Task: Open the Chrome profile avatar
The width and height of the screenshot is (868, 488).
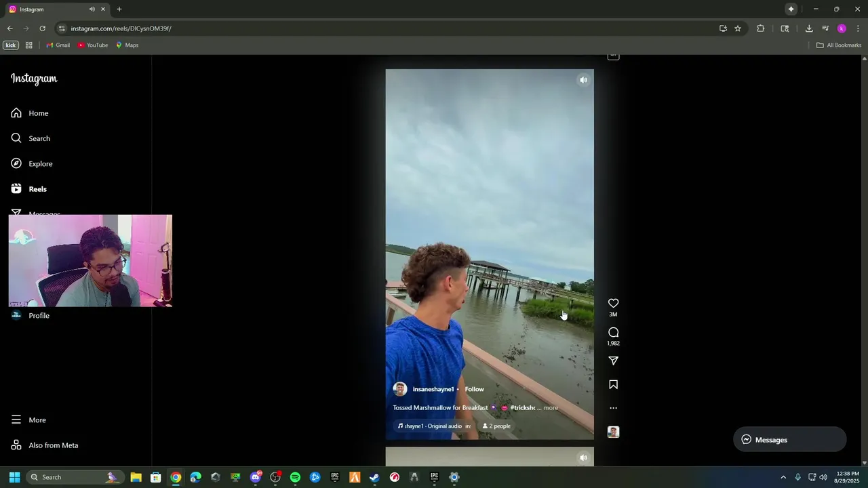Action: point(842,28)
